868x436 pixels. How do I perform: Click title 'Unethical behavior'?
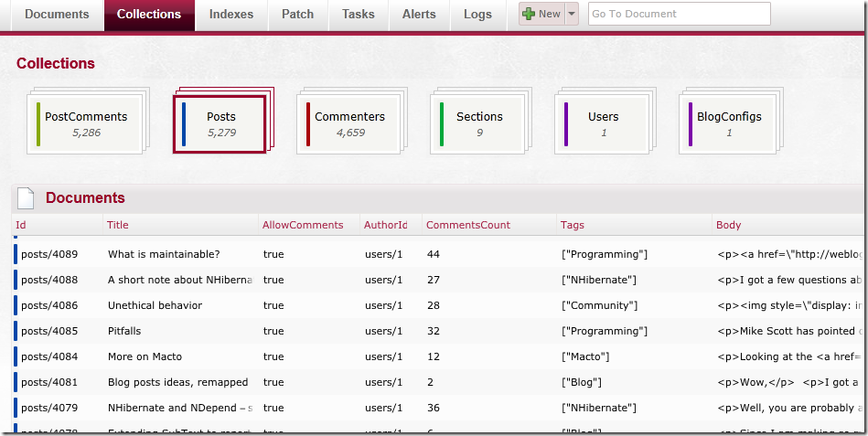[x=155, y=305]
